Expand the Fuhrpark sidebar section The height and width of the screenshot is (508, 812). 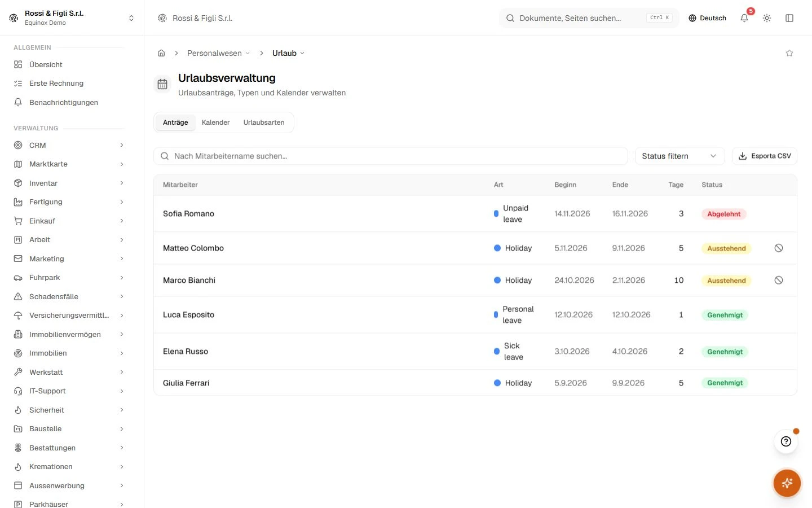click(x=68, y=277)
